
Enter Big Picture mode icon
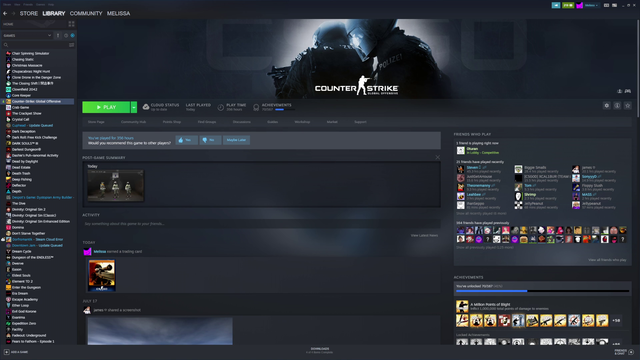[614, 5]
